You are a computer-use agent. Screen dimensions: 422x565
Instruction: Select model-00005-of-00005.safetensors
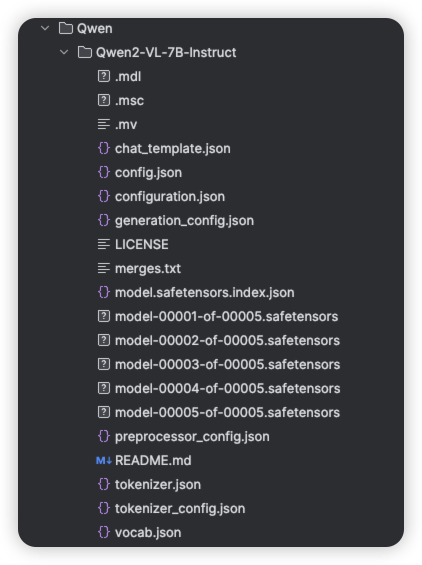[227, 412]
